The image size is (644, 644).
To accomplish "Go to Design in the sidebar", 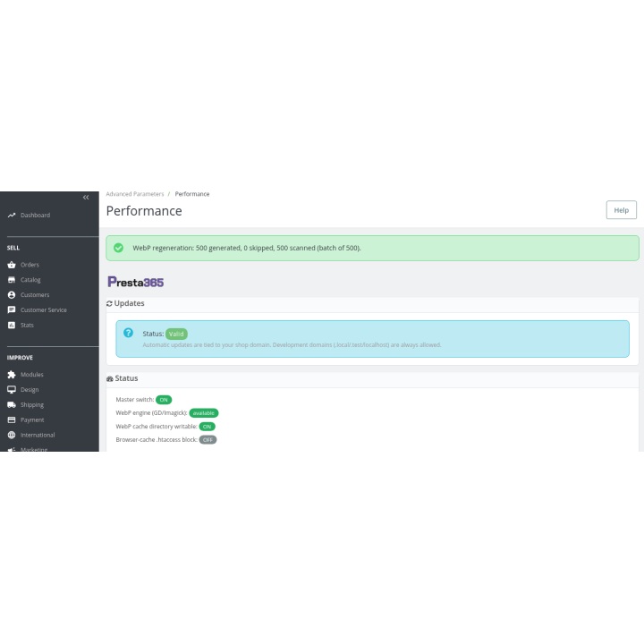I will pyautogui.click(x=30, y=390).
